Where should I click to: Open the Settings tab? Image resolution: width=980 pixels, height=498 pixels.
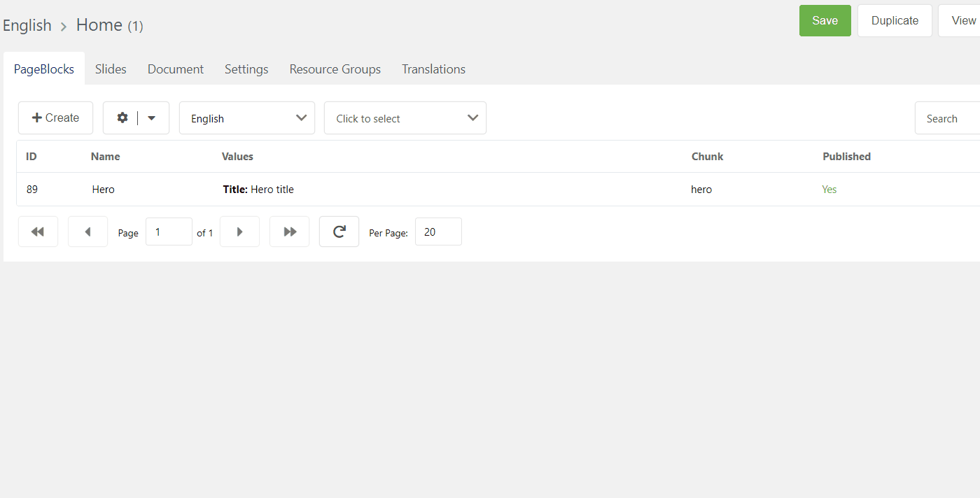[246, 69]
